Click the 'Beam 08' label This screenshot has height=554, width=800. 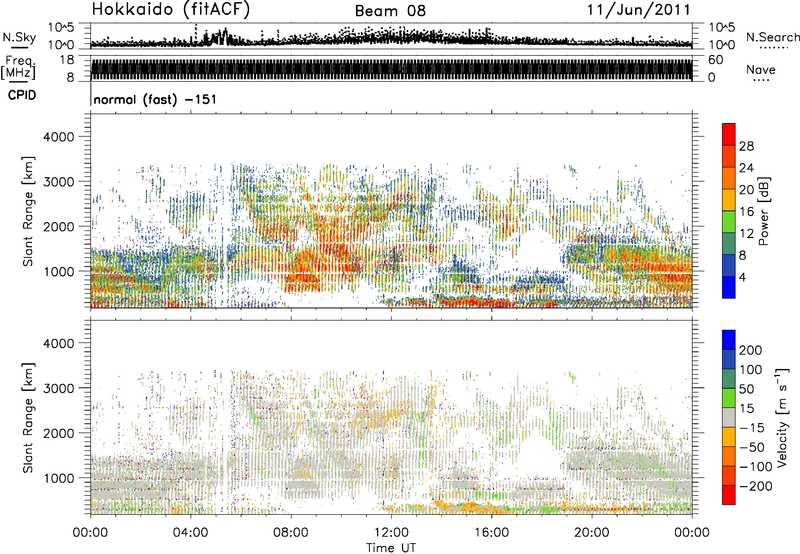[390, 11]
